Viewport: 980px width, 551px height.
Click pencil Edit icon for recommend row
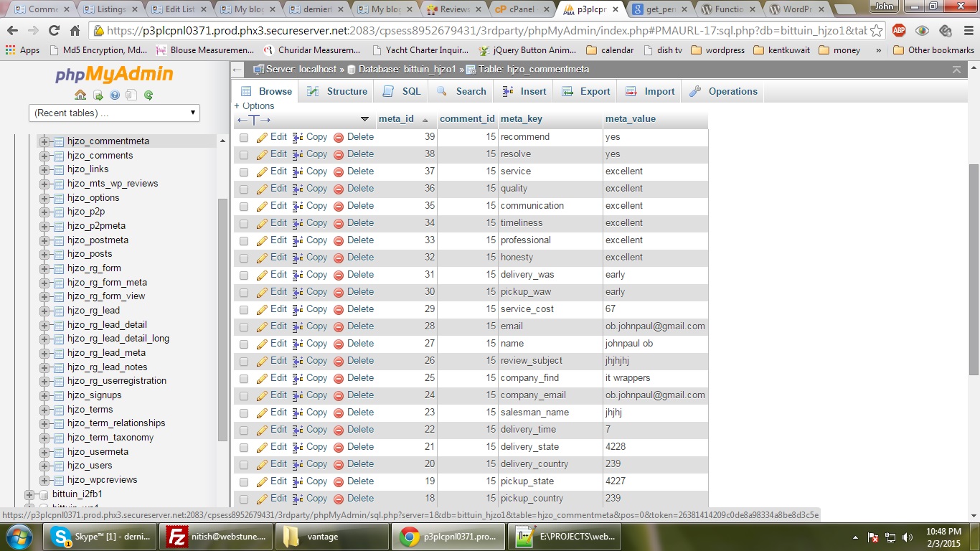pos(262,137)
